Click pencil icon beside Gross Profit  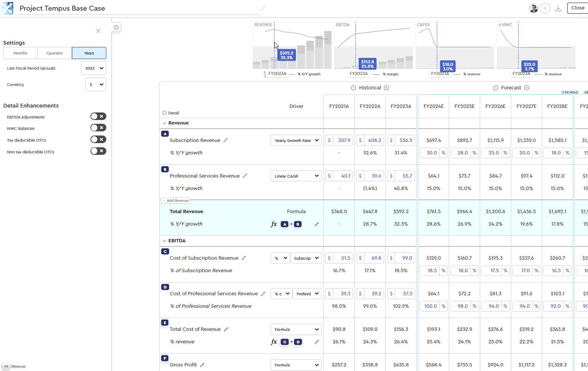tap(202, 365)
